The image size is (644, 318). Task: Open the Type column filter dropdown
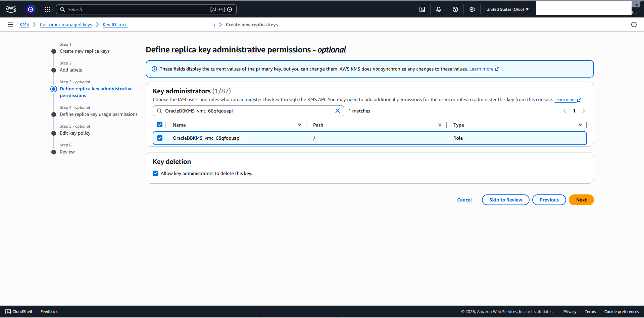point(580,125)
